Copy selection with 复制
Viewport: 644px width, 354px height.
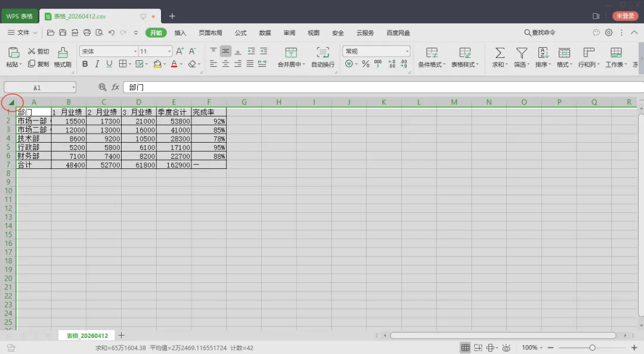(x=39, y=64)
